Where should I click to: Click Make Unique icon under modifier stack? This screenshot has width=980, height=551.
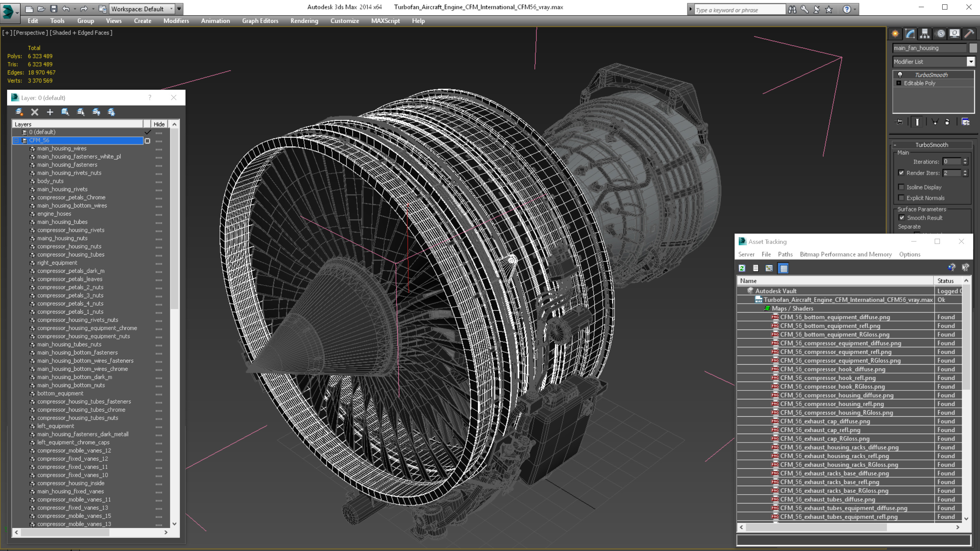pos(935,122)
